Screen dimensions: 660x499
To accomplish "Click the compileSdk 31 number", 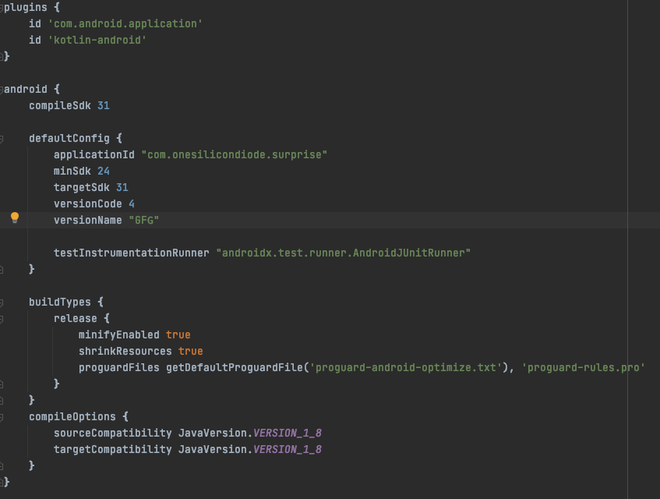I will coord(103,105).
